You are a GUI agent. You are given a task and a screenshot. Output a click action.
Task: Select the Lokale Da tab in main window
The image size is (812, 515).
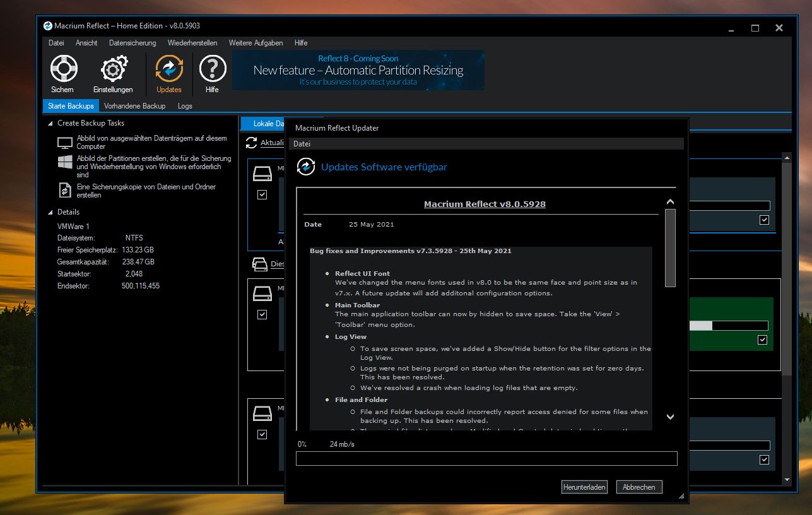pyautogui.click(x=263, y=124)
